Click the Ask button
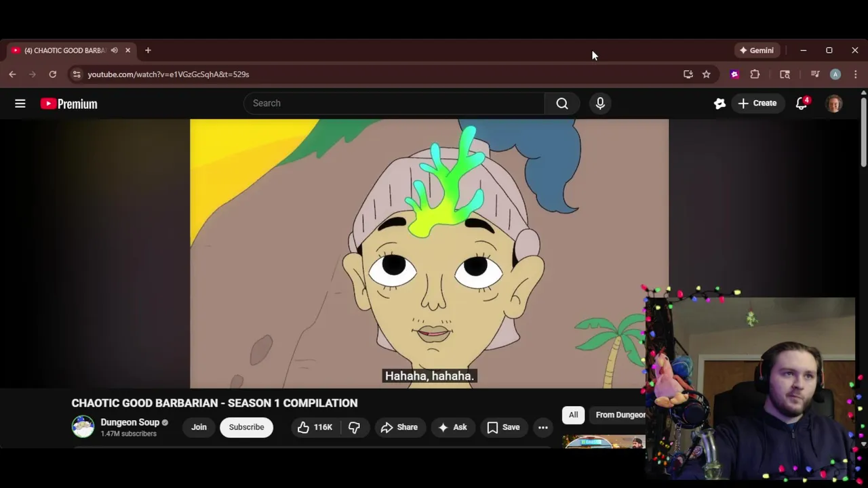This screenshot has width=868, height=488. (453, 427)
